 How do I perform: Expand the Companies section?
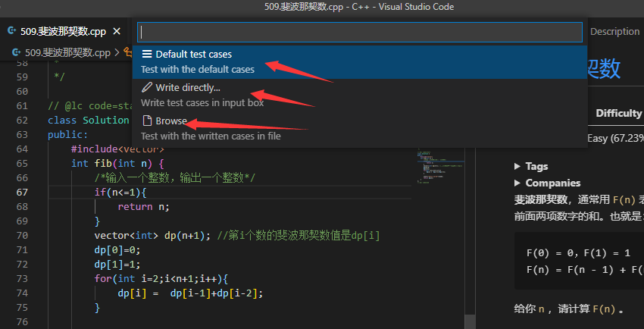pos(552,183)
